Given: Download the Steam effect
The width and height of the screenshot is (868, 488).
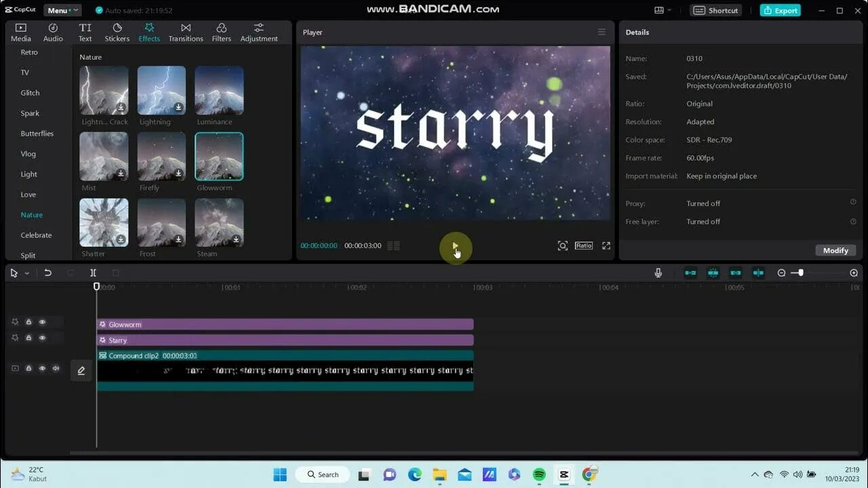Looking at the screenshot, I should [x=236, y=239].
